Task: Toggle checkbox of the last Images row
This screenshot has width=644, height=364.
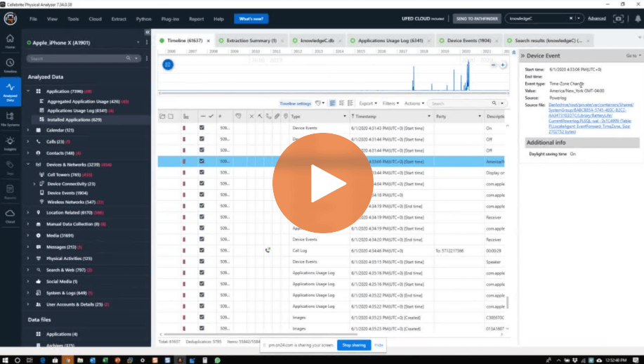Action: coord(202,328)
